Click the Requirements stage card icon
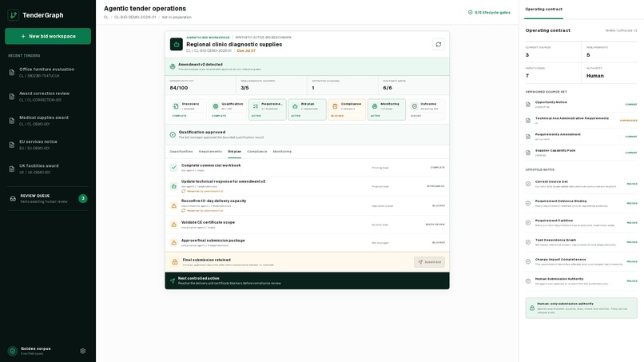 [x=256, y=106]
